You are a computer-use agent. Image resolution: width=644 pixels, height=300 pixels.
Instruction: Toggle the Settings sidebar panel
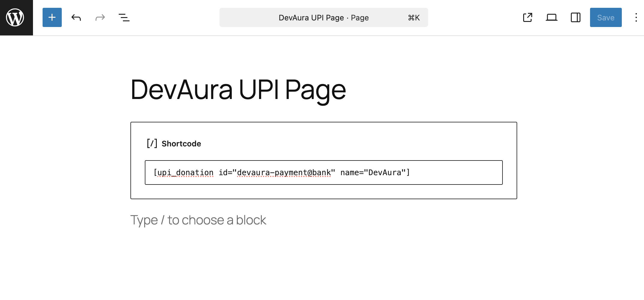(x=575, y=17)
